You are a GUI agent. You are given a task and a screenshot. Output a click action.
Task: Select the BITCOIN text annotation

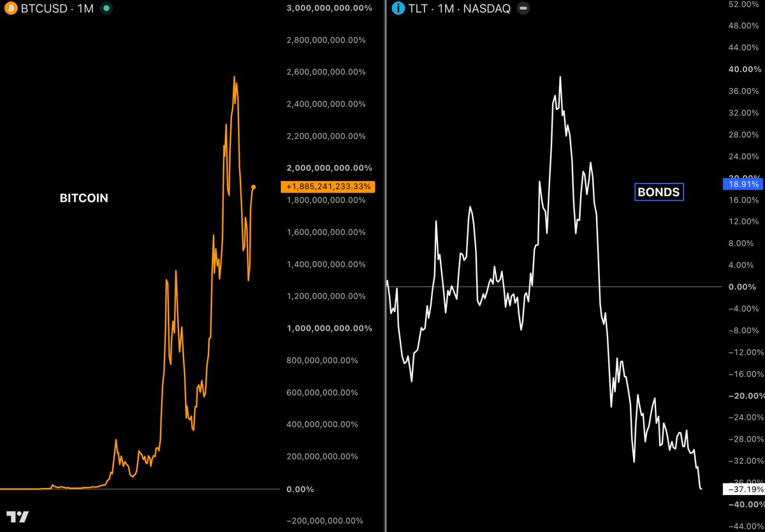click(84, 198)
